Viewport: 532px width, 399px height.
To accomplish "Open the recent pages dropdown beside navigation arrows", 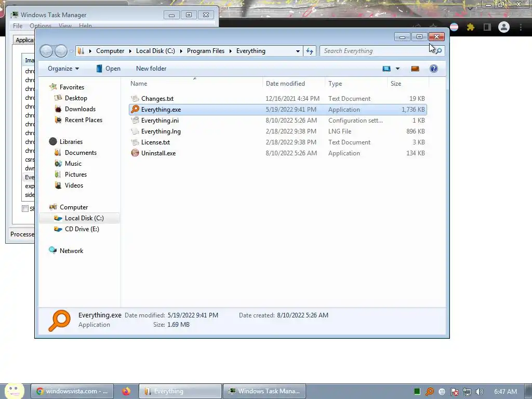I will click(x=71, y=51).
